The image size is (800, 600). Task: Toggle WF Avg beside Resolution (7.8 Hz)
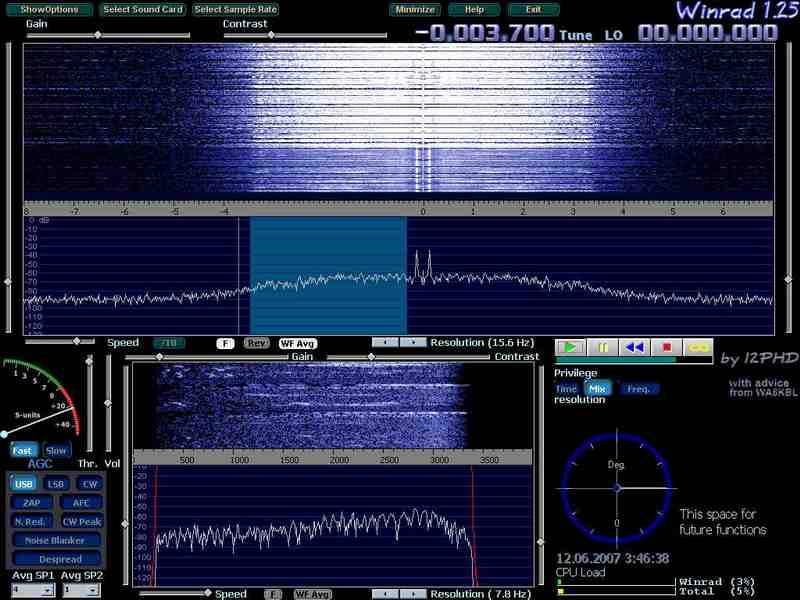pos(313,594)
